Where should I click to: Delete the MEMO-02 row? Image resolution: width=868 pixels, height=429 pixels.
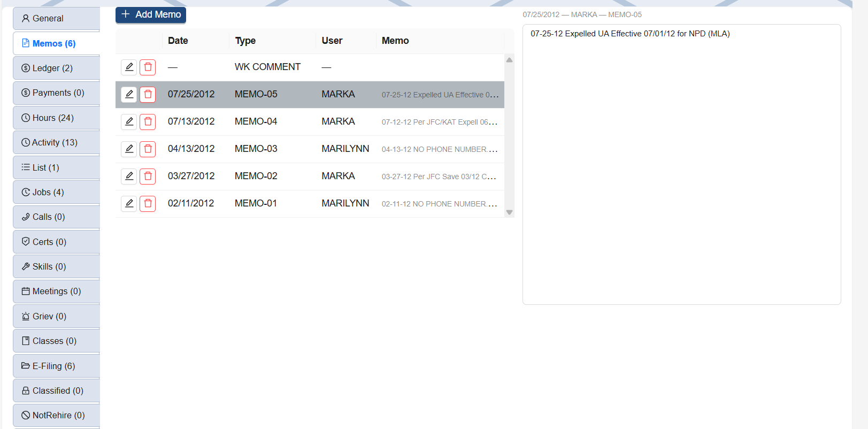148,177
